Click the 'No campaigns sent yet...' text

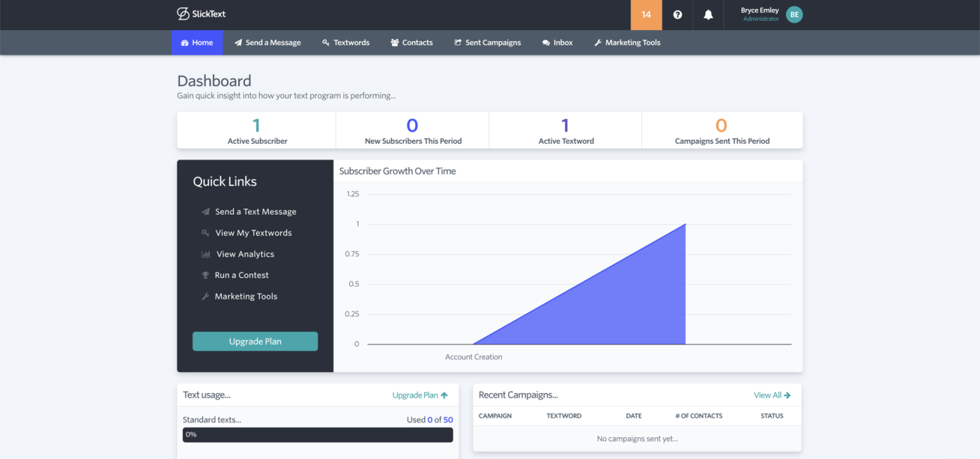pyautogui.click(x=637, y=439)
